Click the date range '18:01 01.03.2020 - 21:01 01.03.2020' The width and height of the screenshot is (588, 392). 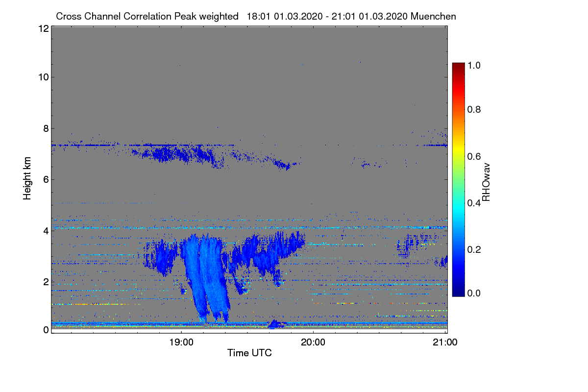327,16
